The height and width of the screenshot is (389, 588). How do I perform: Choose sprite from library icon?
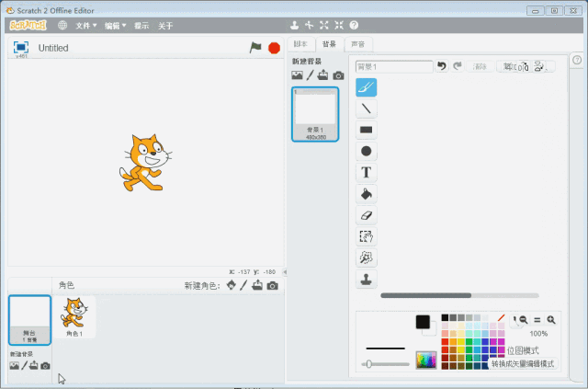232,285
